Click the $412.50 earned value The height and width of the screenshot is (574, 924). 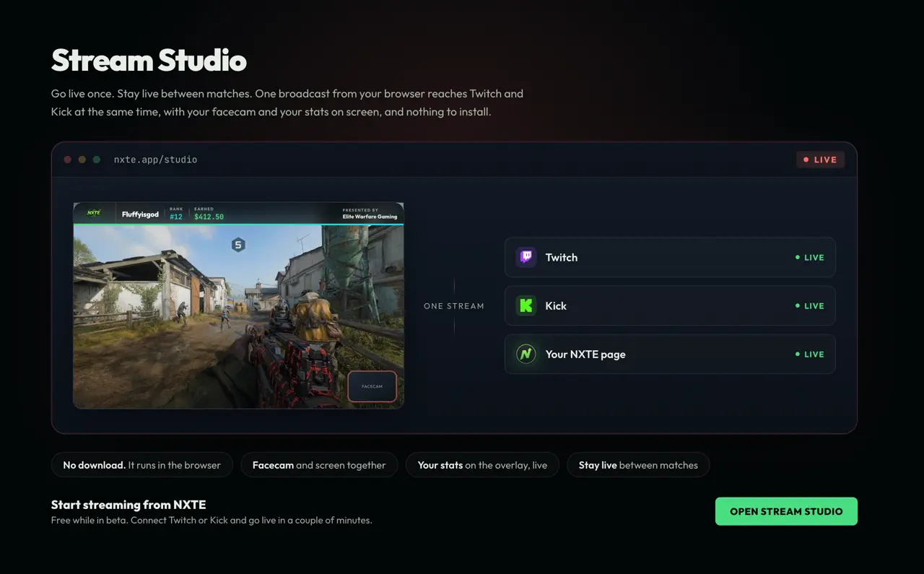[x=209, y=217]
